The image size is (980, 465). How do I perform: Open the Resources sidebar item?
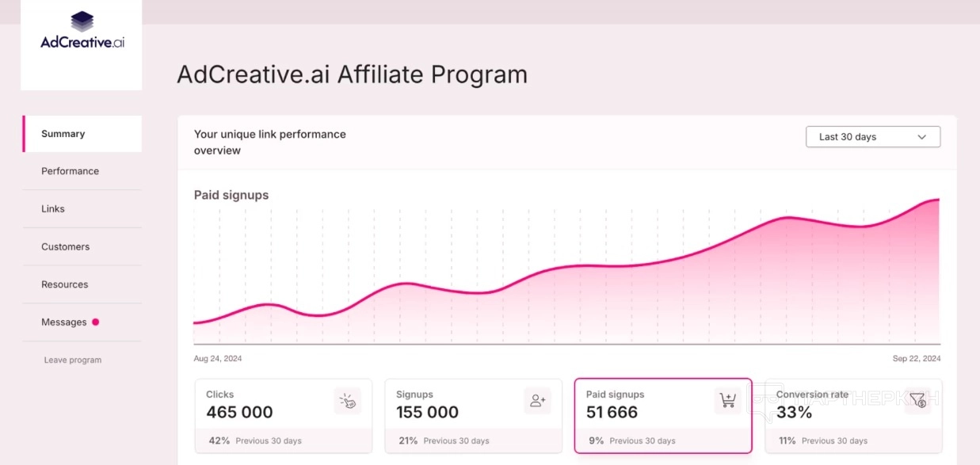point(65,284)
